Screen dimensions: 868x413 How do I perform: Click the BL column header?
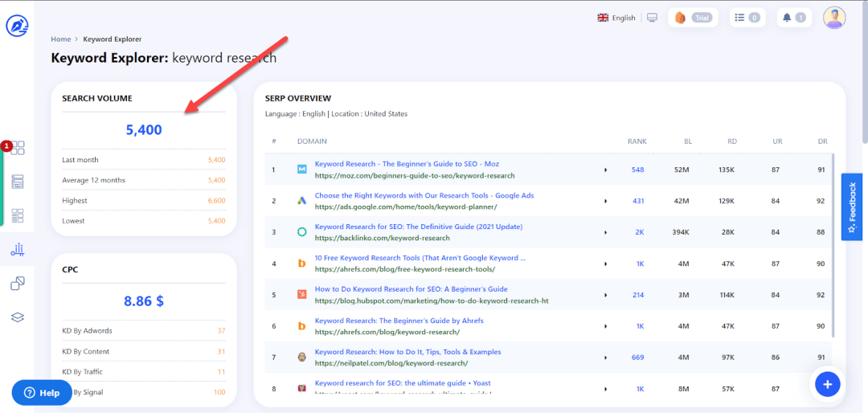point(688,141)
